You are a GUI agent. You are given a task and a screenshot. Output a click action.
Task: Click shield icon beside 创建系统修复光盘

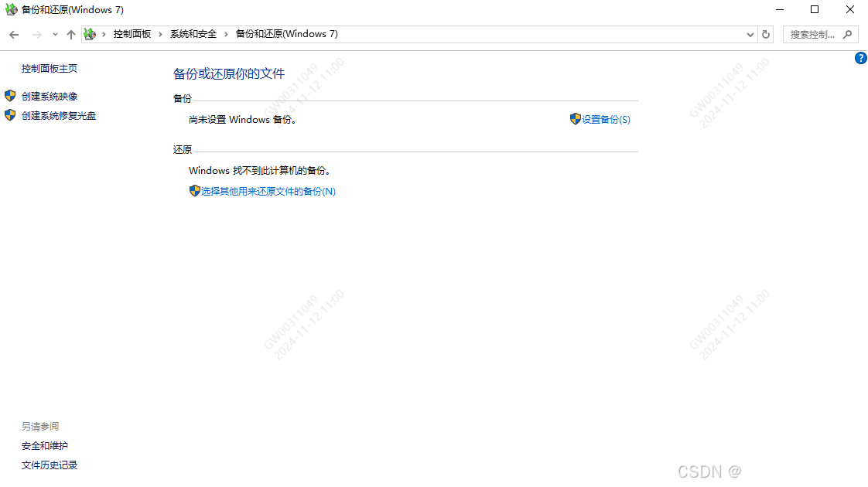coord(10,115)
